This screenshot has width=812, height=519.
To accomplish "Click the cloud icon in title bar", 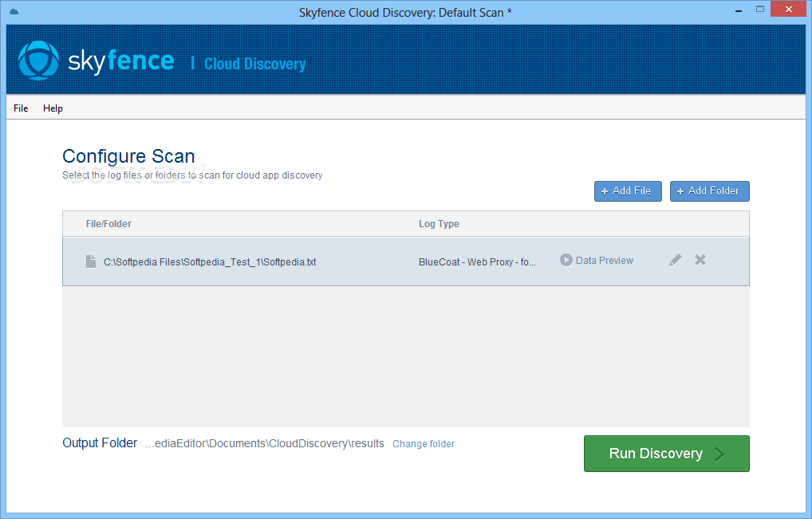I will click(14, 12).
